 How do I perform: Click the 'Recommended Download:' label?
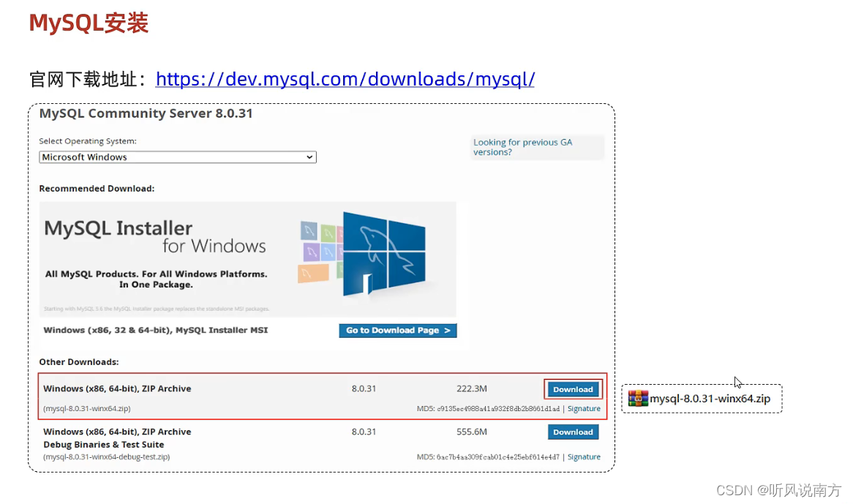click(x=97, y=189)
